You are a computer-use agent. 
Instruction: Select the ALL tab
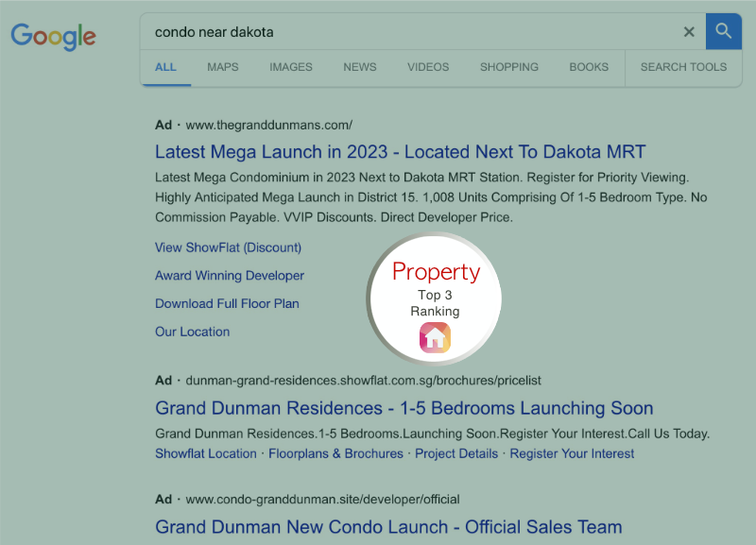pyautogui.click(x=165, y=67)
